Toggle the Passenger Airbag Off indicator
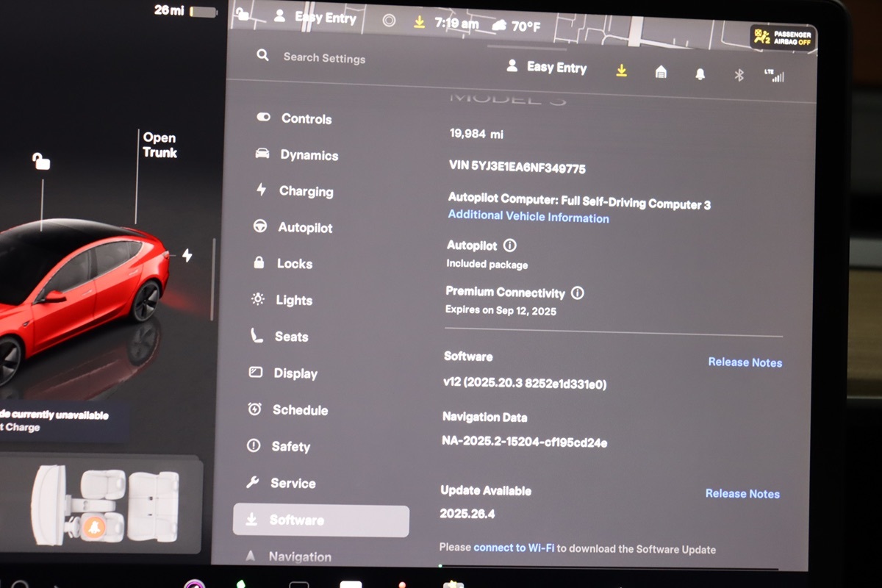882x588 pixels. pos(782,37)
